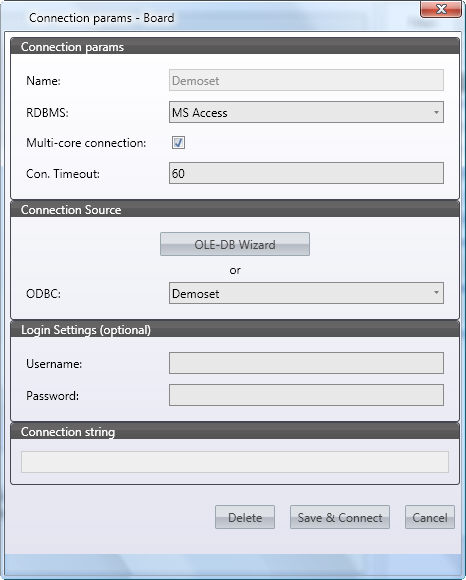Open the RDBMS dropdown showing MS Access
The height and width of the screenshot is (580, 466).
(306, 112)
